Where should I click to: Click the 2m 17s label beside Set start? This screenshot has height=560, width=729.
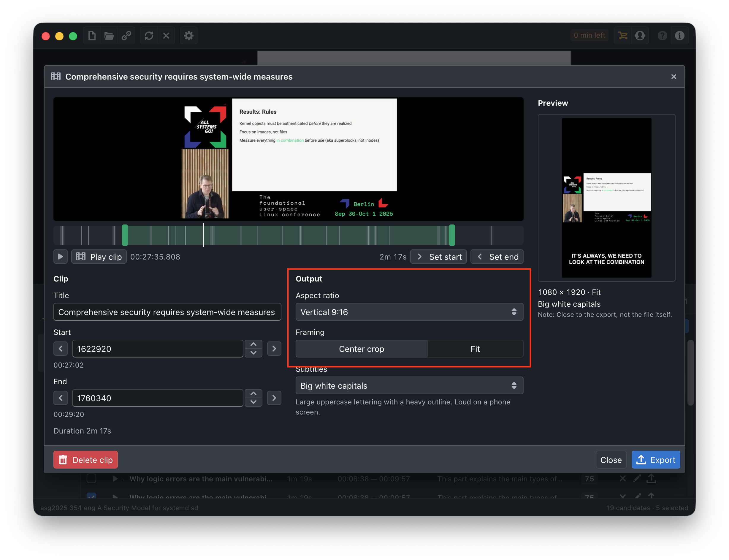pyautogui.click(x=393, y=257)
